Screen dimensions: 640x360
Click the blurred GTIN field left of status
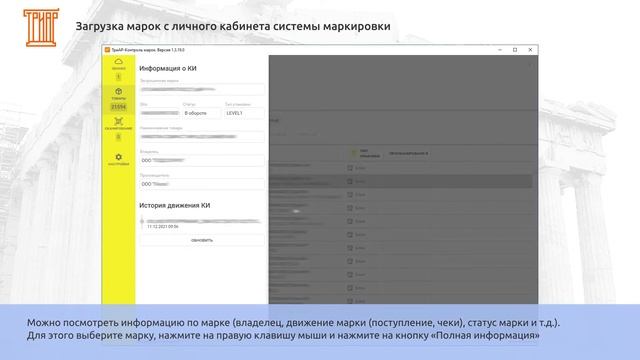(160, 113)
